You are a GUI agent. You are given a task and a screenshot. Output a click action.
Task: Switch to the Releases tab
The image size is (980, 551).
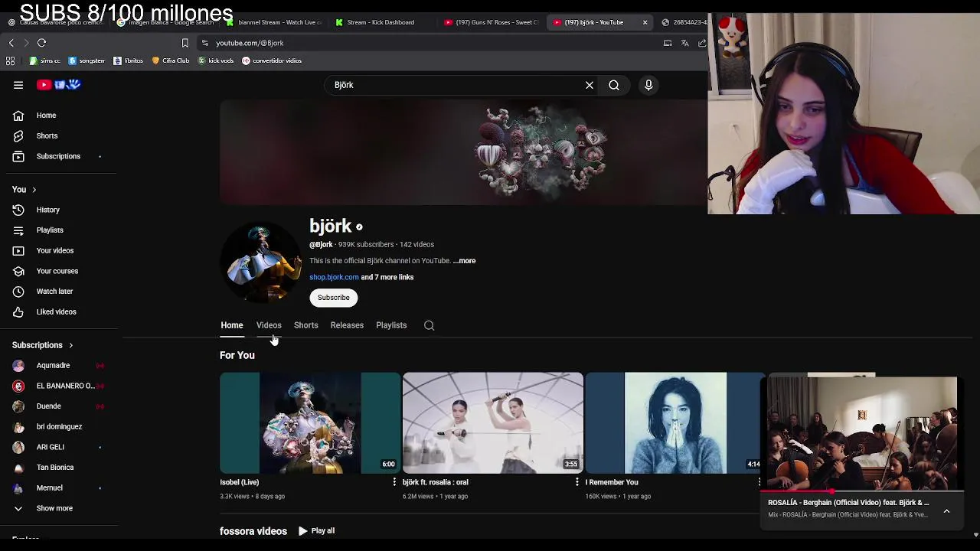point(347,325)
